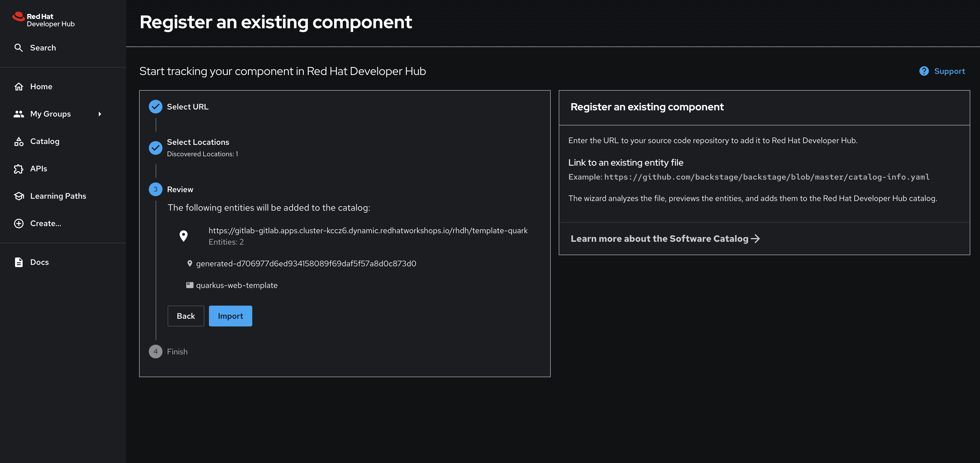
Task: Open the Create... page
Action: [x=46, y=223]
